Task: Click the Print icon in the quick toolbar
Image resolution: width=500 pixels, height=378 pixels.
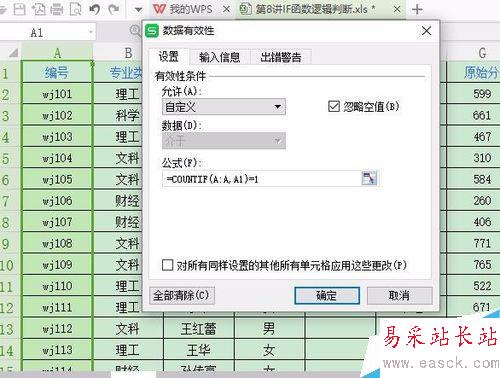Action: pyautogui.click(x=57, y=9)
